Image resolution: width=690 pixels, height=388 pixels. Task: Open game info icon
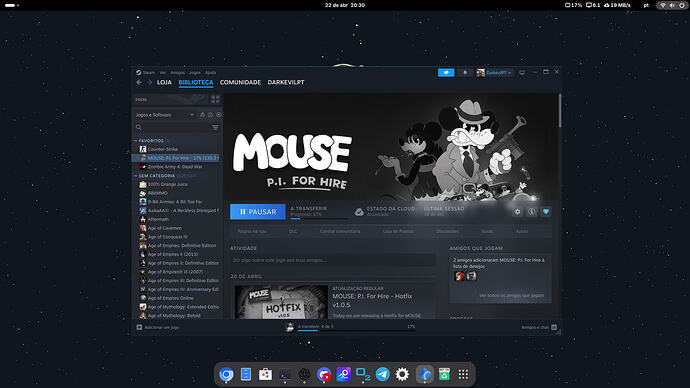532,212
